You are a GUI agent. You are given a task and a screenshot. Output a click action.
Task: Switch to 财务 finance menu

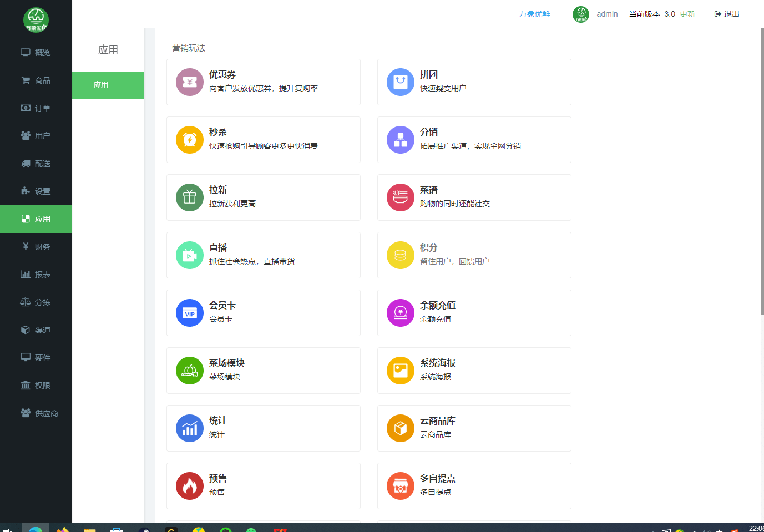click(36, 247)
